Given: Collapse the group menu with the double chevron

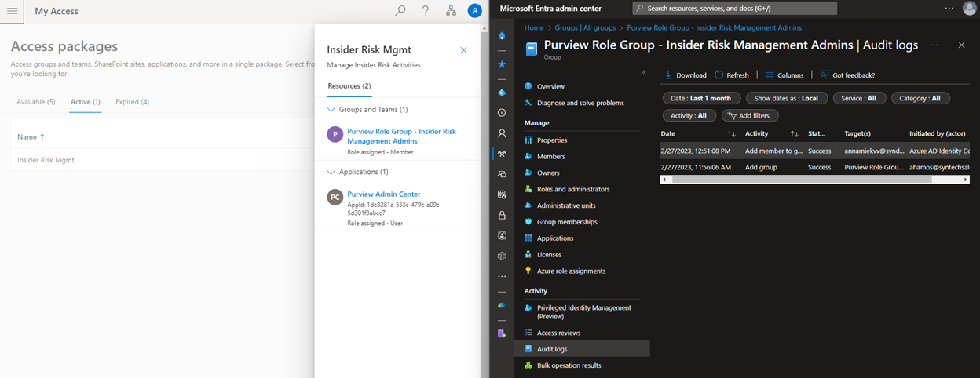Looking at the screenshot, I should tap(644, 72).
